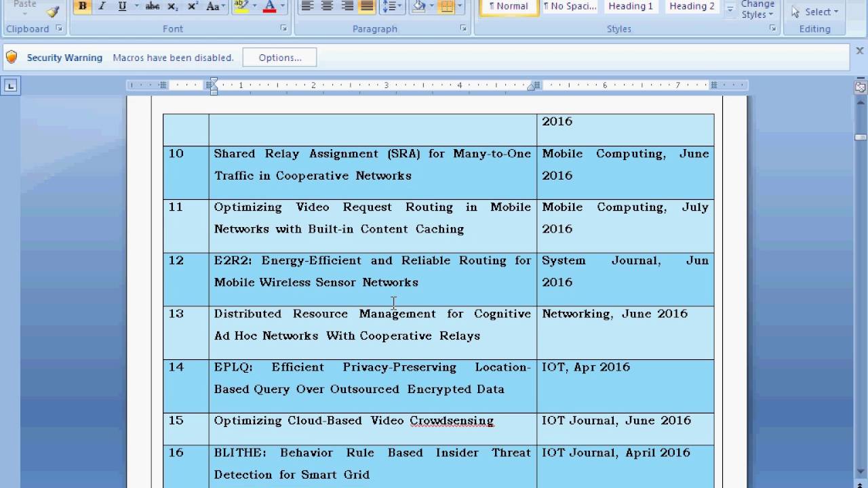This screenshot has width=868, height=488.
Task: Open highlight color dropdown arrow
Action: point(254,6)
